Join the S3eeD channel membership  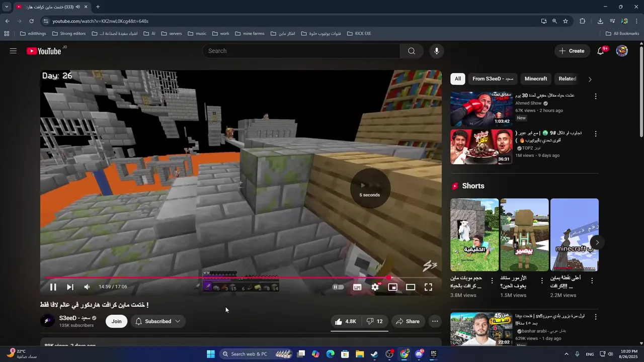(x=116, y=321)
